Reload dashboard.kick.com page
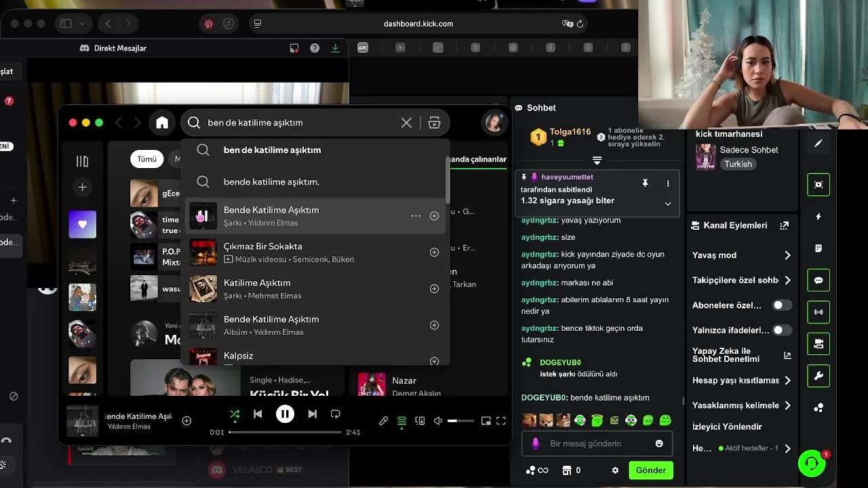The width and height of the screenshot is (868, 488). pyautogui.click(x=580, y=24)
